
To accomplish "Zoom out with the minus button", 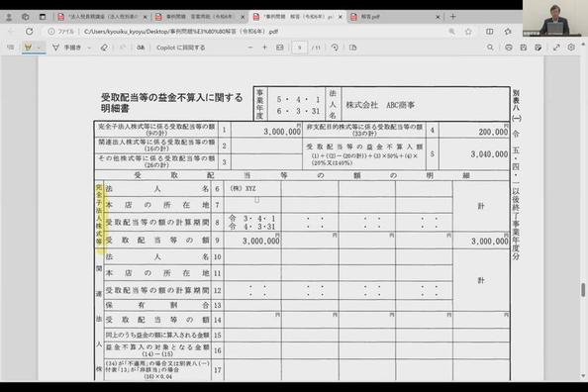I will click(x=250, y=48).
